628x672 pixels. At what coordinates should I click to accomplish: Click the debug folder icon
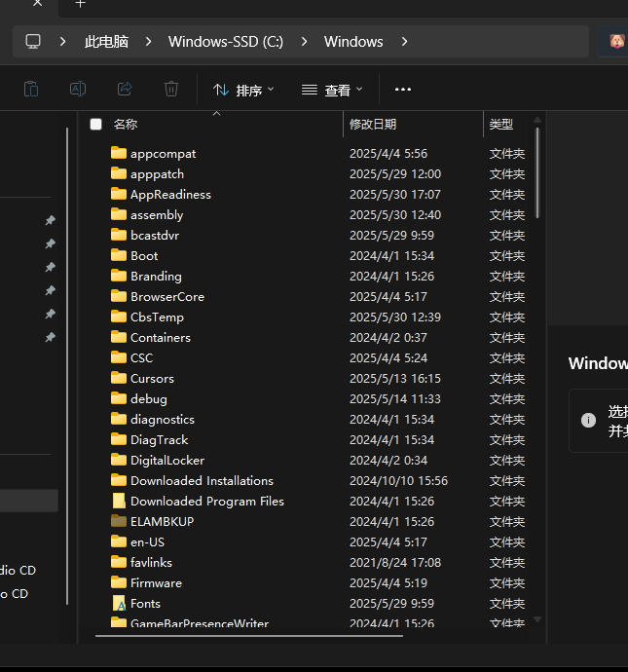[119, 398]
